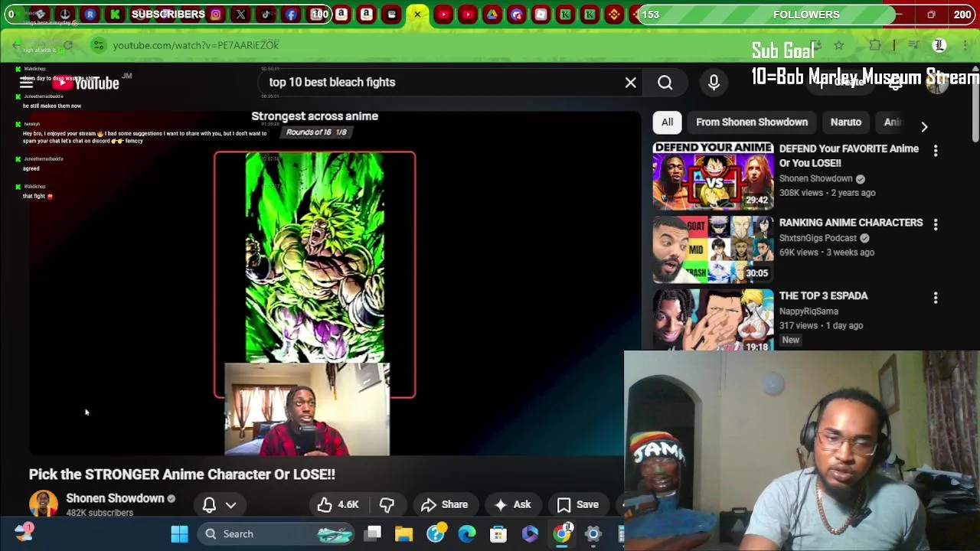Clear the search box with the X icon
Image resolution: width=980 pixels, height=551 pixels.
[630, 82]
